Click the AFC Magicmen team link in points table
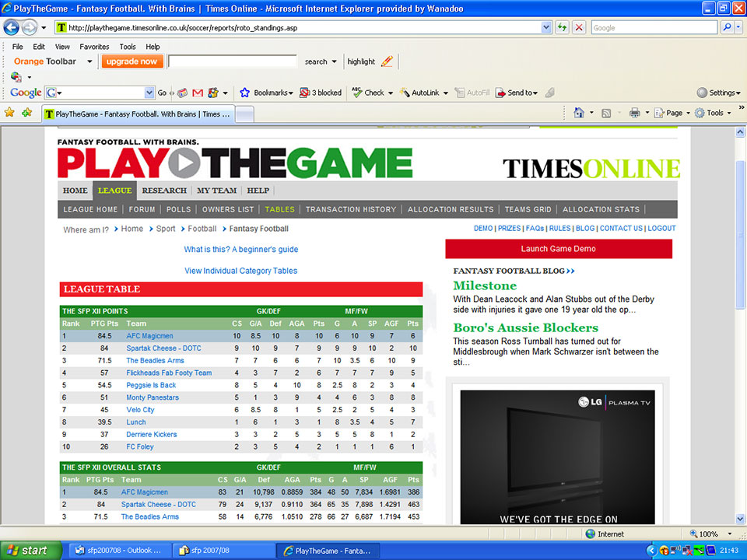Image resolution: width=747 pixels, height=560 pixels. coord(149,336)
